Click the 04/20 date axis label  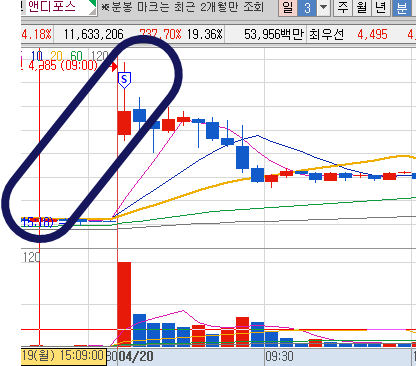136,357
